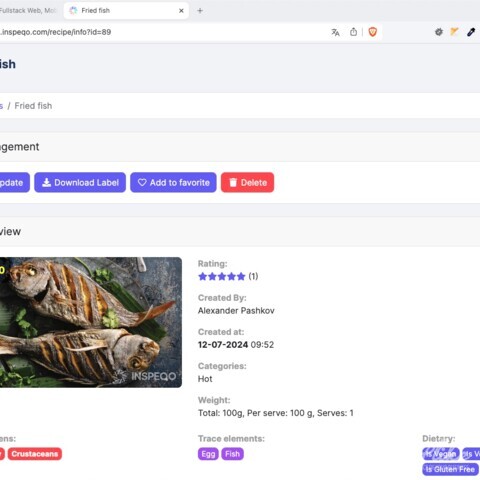Select the Is Gluten Free dietary tag
This screenshot has height=480, width=480.
click(x=450, y=469)
